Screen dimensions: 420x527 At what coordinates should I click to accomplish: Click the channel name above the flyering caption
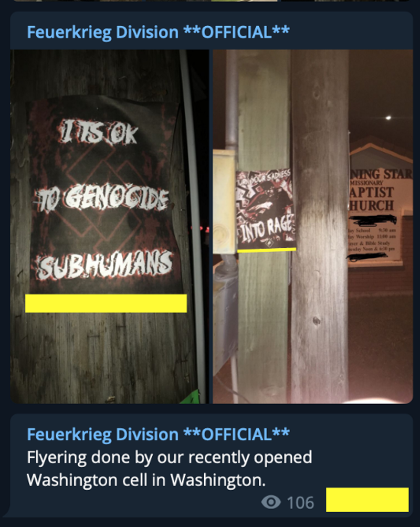(158, 434)
